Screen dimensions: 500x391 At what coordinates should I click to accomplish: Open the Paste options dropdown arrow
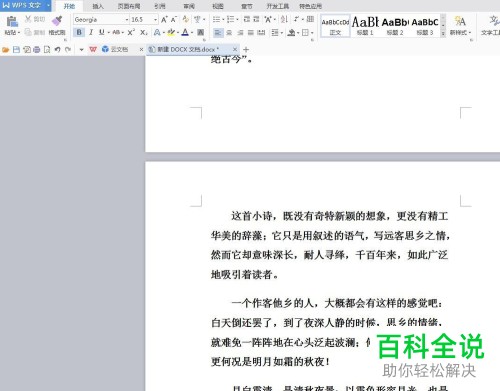pyautogui.click(x=19, y=33)
